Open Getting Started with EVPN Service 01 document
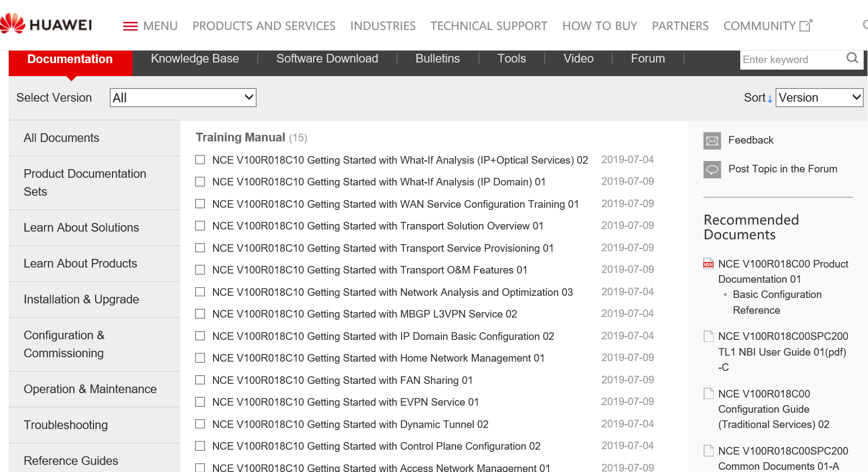868x472 pixels. tap(346, 402)
